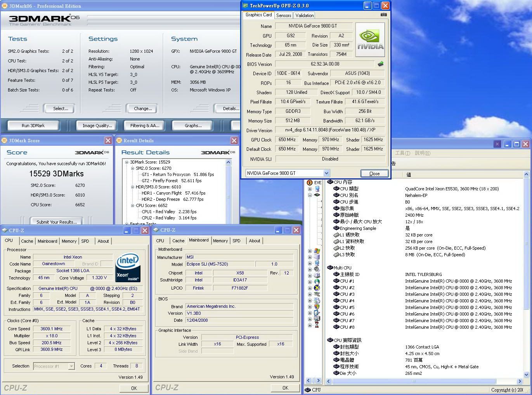Click the EVEREST vertical scrollbar down arrow
This screenshot has width=532, height=395.
526,374
